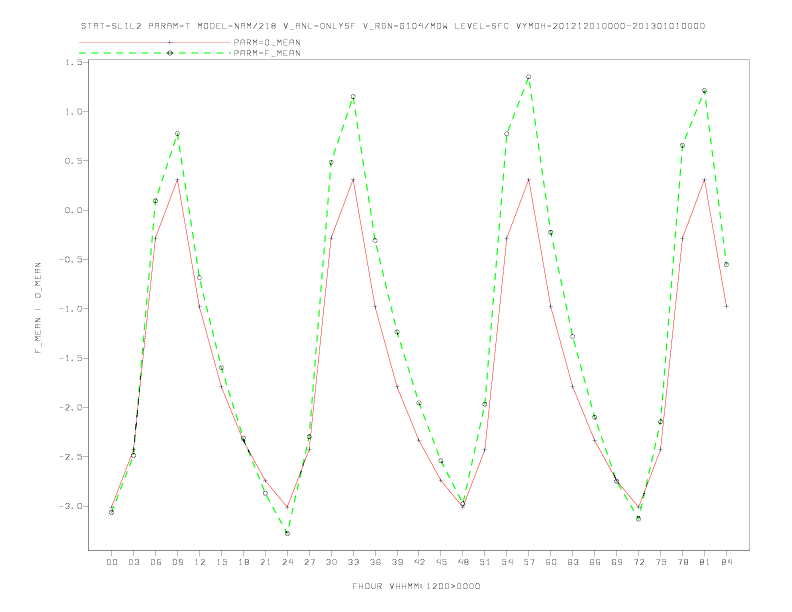This screenshot has width=792, height=612.
Task: Click the x-axis tick label 57
Action: click(x=529, y=562)
